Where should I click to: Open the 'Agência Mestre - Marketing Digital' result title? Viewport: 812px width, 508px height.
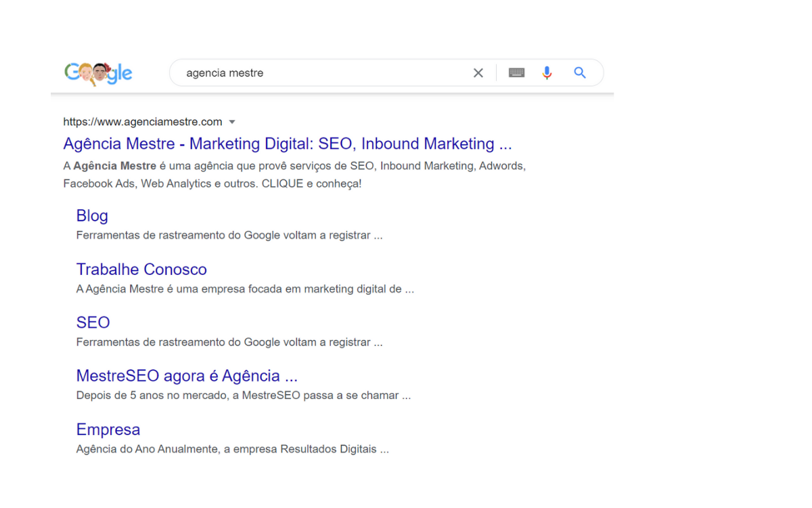[287, 144]
